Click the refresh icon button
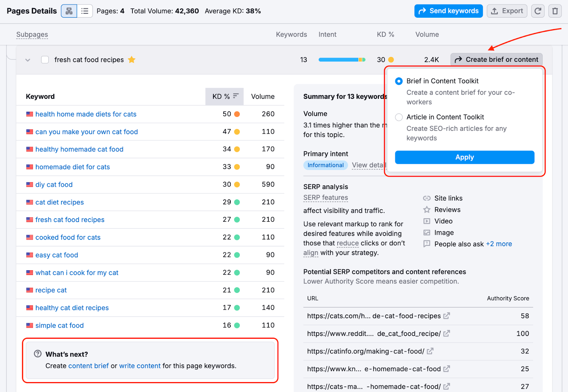The width and height of the screenshot is (568, 392). tap(538, 11)
